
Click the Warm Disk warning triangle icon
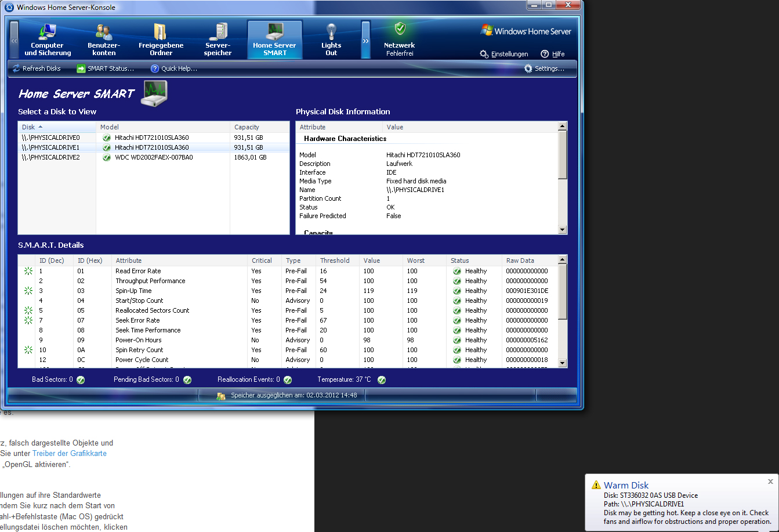point(596,485)
